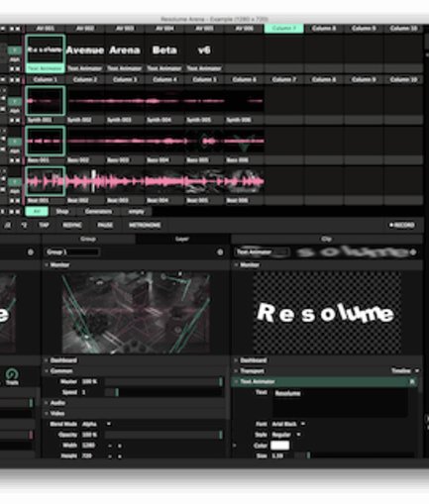
Task: Trigger the Avenue text clip
Action: (x=85, y=50)
